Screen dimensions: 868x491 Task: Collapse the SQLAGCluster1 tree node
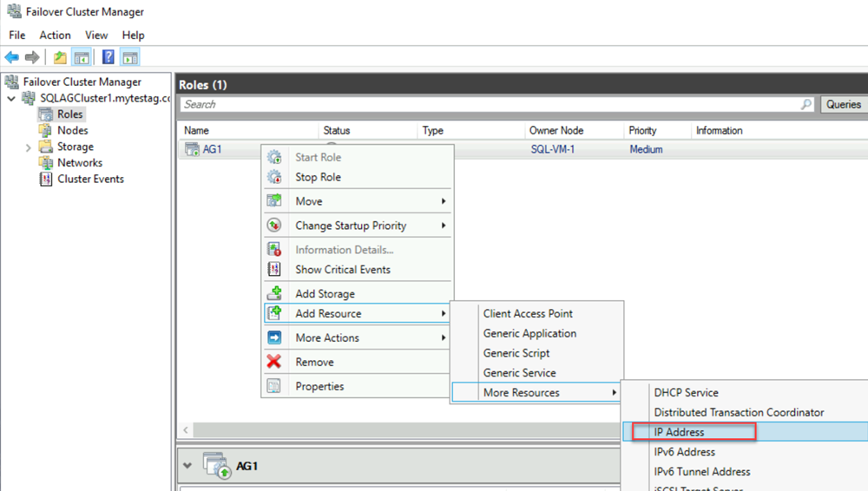(x=11, y=99)
